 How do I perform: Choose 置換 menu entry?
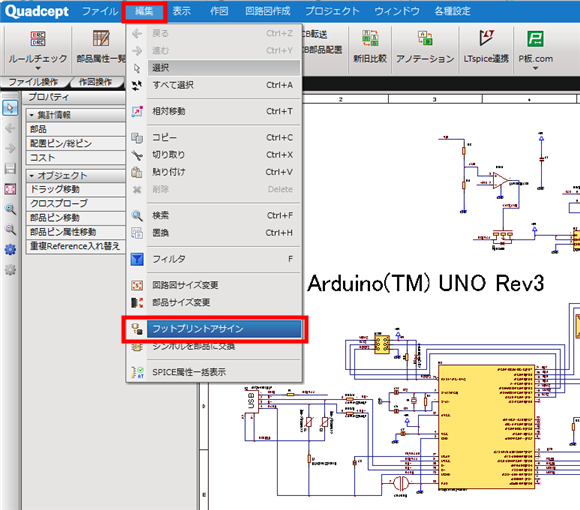coord(224,233)
